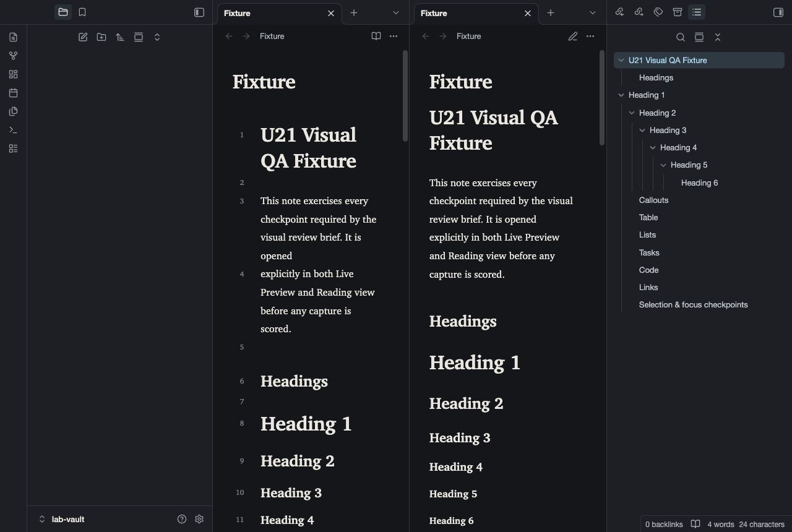Viewport: 792px width, 532px height.
Task: Open the files explorer panel icon
Action: pos(63,12)
